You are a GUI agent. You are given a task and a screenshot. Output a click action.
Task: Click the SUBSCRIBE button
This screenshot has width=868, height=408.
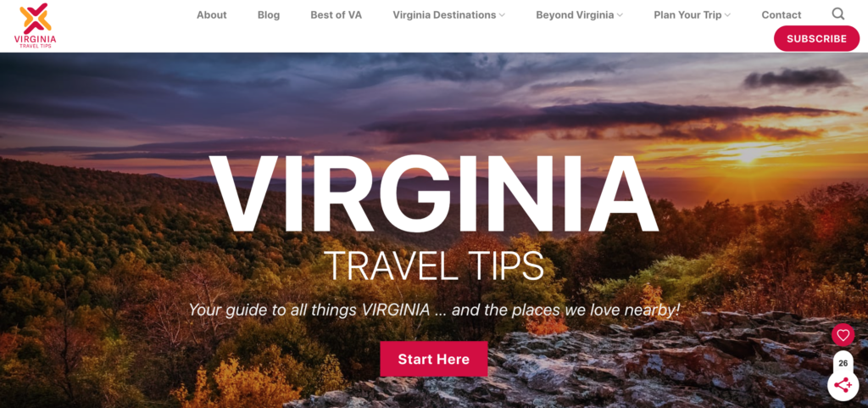816,39
